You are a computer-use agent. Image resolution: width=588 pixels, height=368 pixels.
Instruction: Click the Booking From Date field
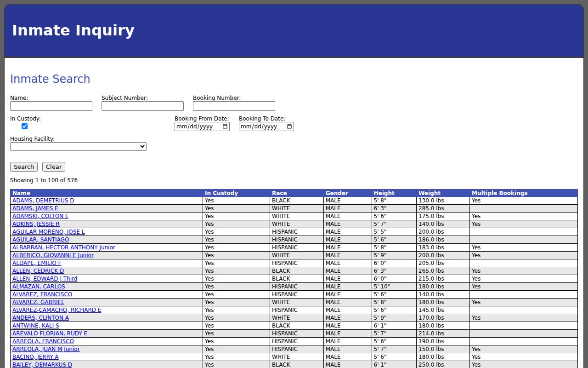click(x=202, y=126)
